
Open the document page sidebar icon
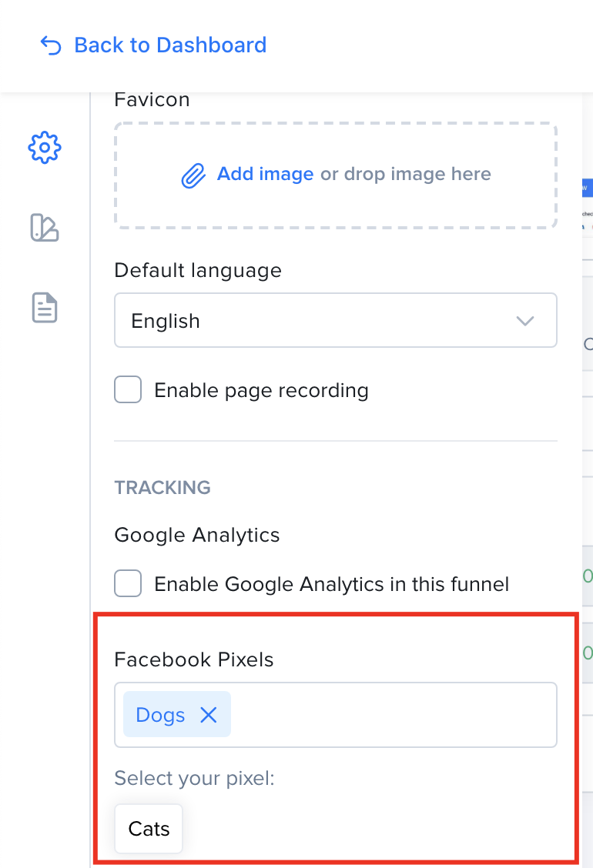[45, 307]
